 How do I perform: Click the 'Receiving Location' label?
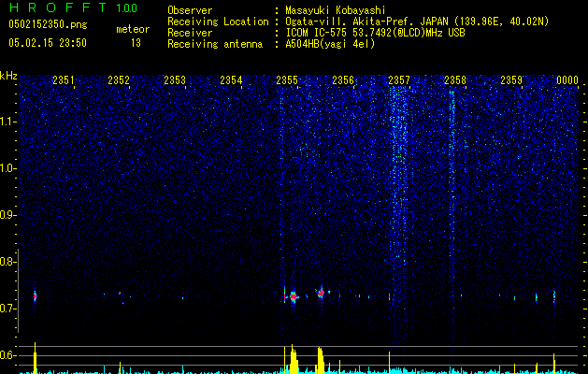click(218, 22)
